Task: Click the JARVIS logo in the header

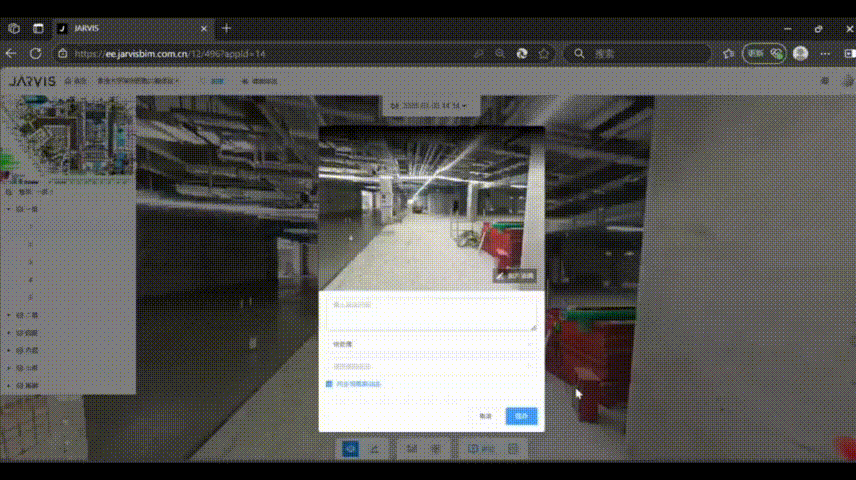Action: (x=33, y=80)
